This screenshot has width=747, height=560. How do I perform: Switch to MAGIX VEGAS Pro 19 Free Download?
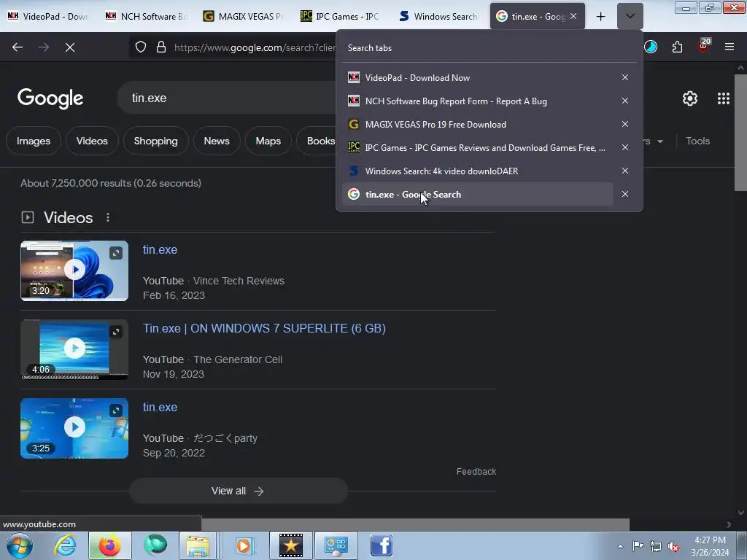click(478, 124)
